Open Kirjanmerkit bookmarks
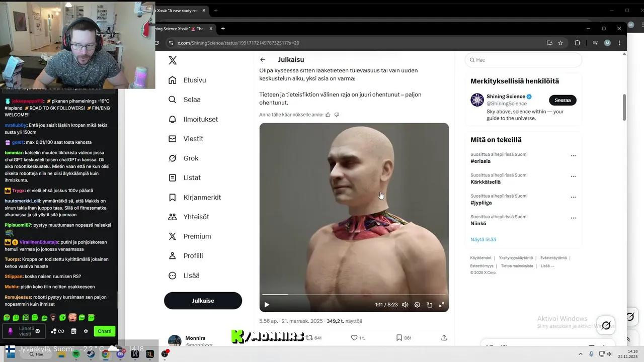 click(x=195, y=198)
